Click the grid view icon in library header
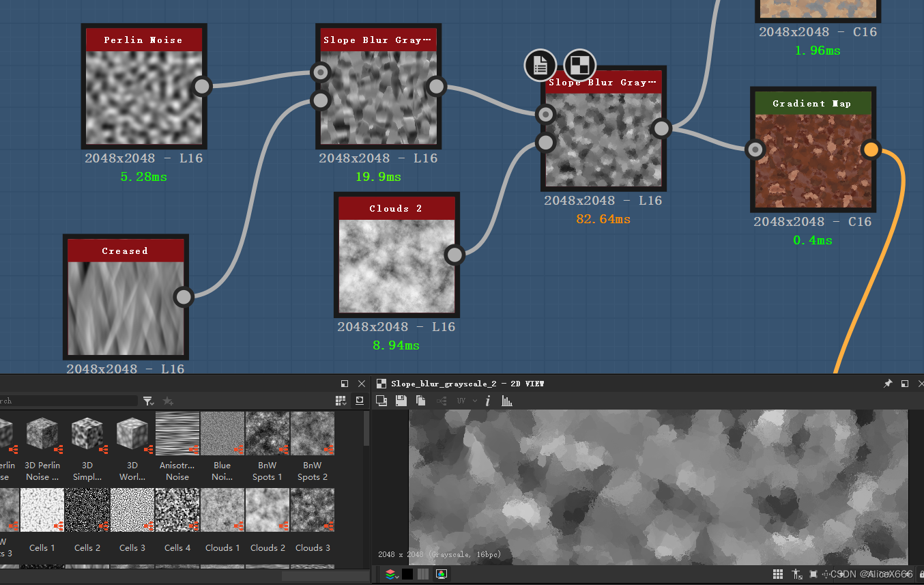The height and width of the screenshot is (585, 924). [x=341, y=400]
